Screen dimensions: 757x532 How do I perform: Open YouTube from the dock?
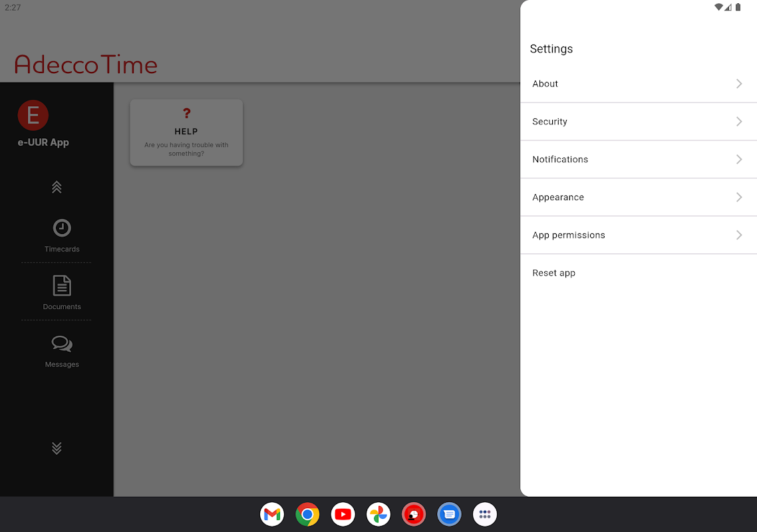coord(343,515)
